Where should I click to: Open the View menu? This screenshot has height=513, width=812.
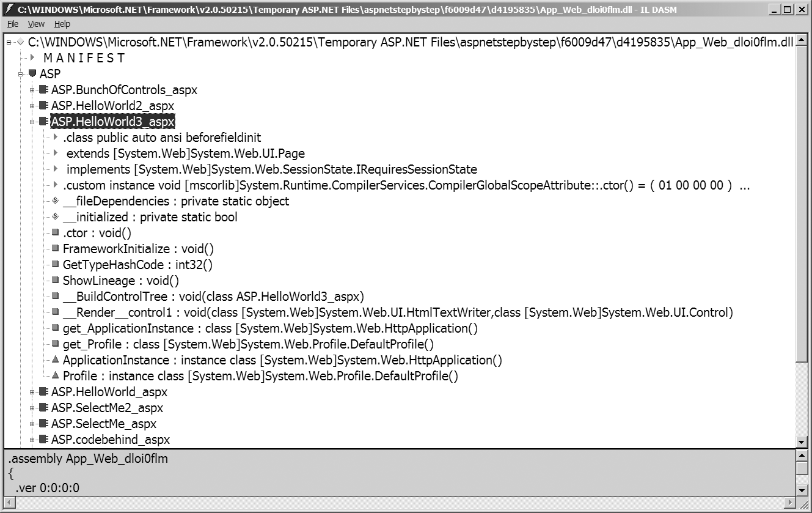36,24
